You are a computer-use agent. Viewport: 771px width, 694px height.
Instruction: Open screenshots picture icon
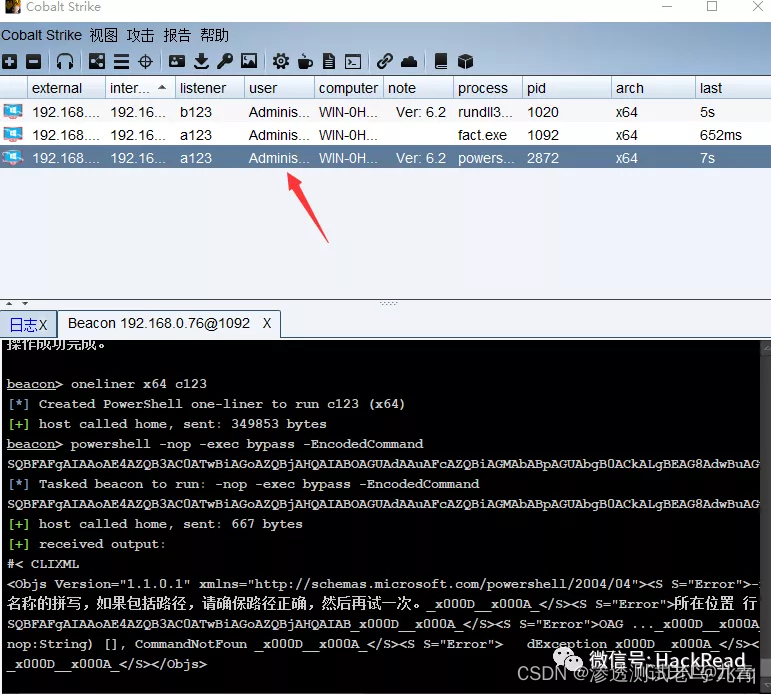point(249,61)
